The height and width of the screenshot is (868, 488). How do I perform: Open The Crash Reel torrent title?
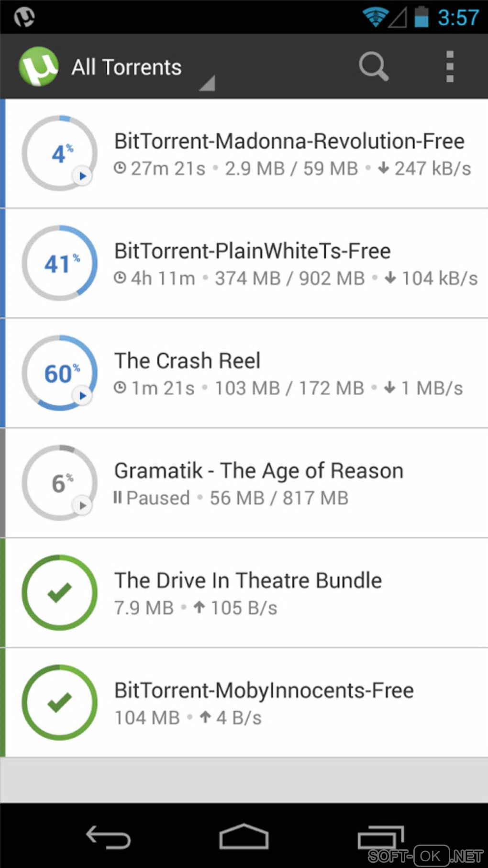[x=187, y=361]
